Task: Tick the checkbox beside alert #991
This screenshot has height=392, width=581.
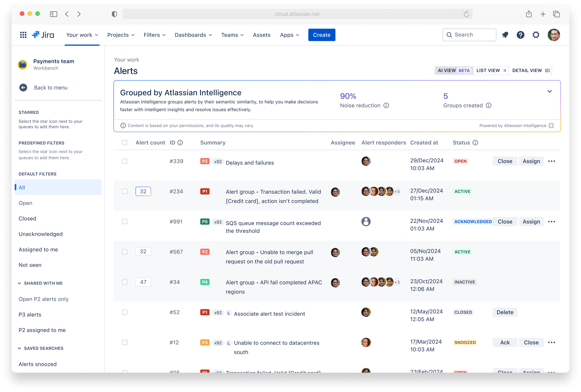Action: (125, 222)
